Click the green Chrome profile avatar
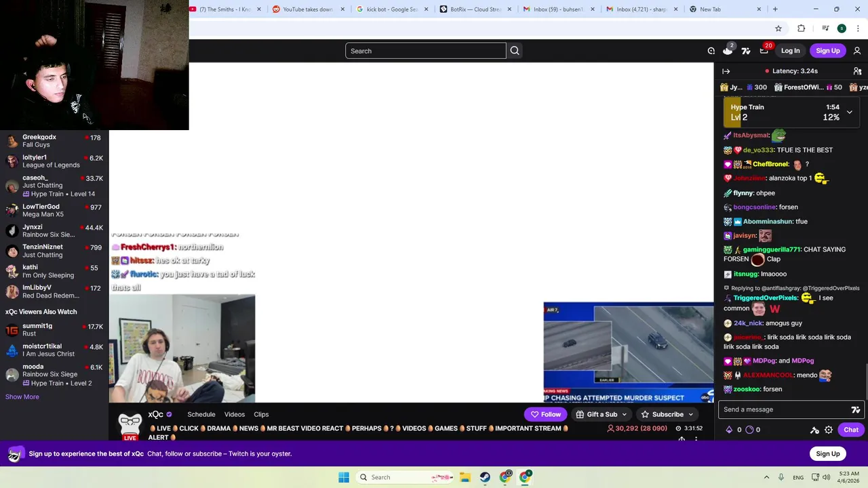Image resolution: width=868 pixels, height=488 pixels. pyautogui.click(x=842, y=28)
